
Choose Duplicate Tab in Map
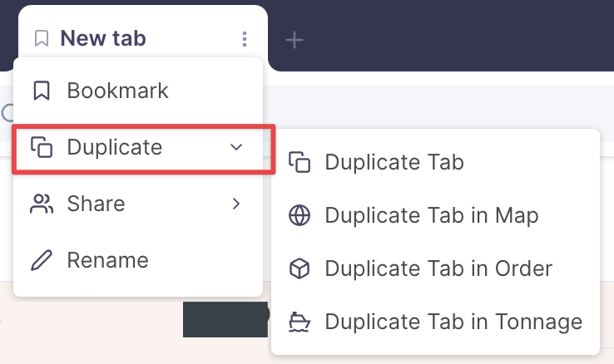tap(432, 216)
